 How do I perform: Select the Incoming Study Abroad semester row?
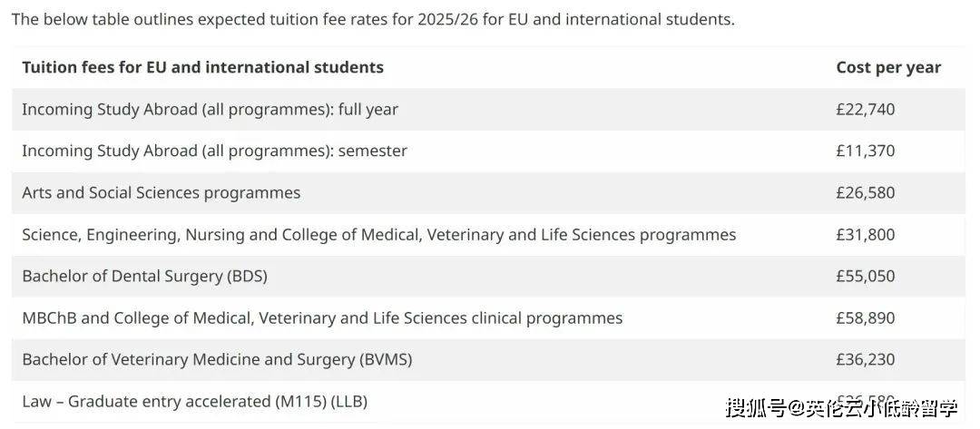[x=488, y=151]
